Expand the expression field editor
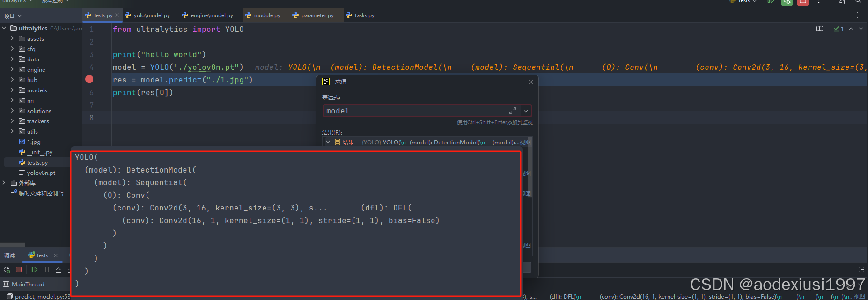This screenshot has height=300, width=868. click(513, 111)
